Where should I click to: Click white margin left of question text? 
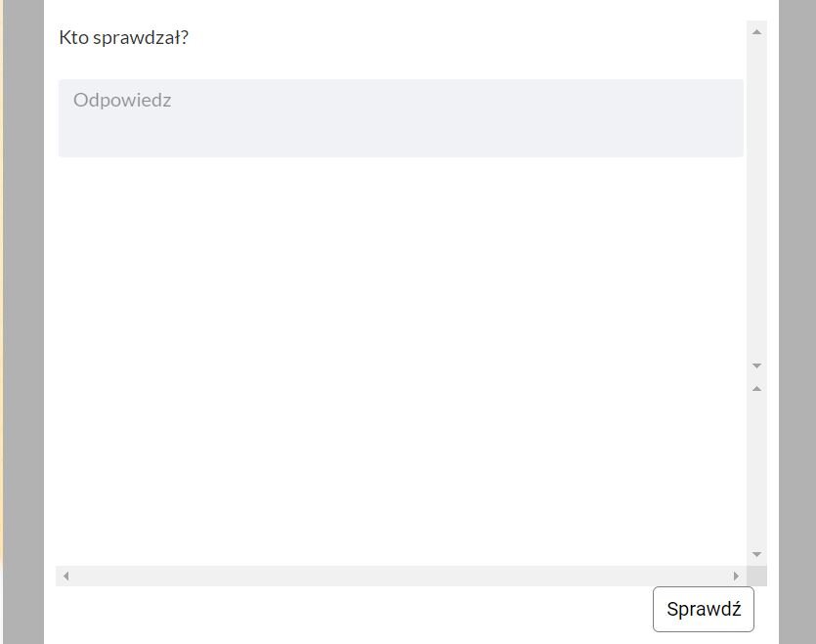(x=51, y=38)
